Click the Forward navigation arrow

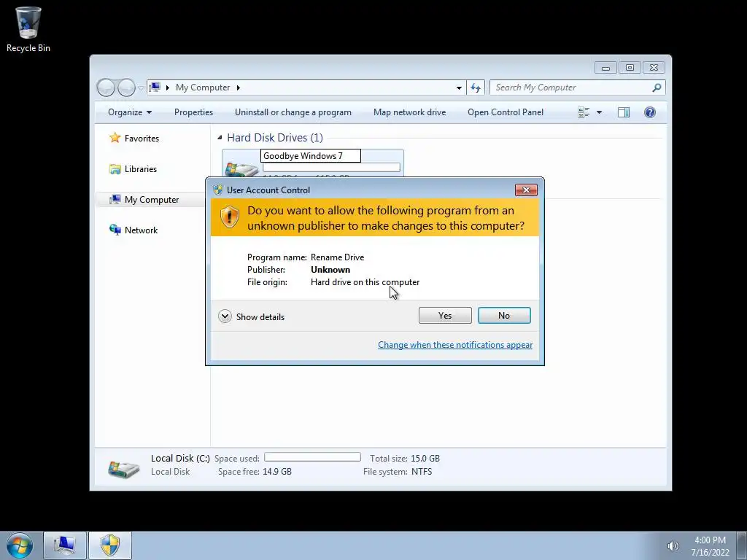126,87
